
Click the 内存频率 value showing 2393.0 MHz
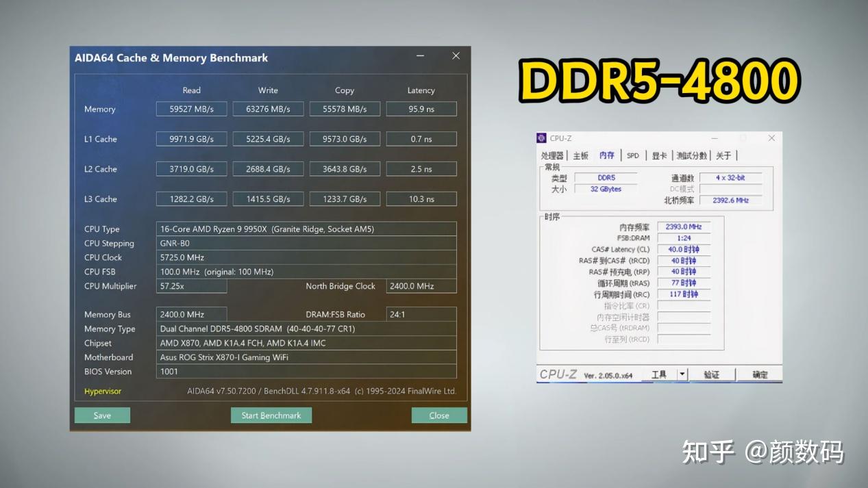(683, 226)
